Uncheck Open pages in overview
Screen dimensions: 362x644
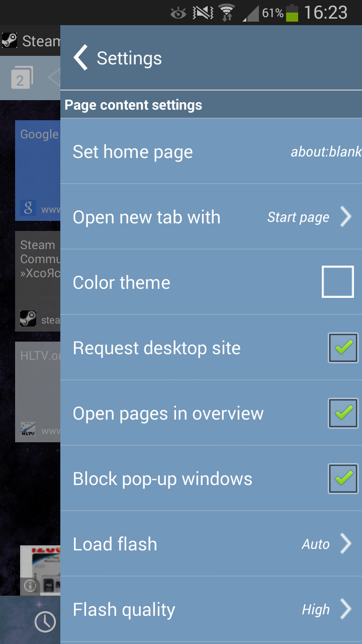click(343, 413)
